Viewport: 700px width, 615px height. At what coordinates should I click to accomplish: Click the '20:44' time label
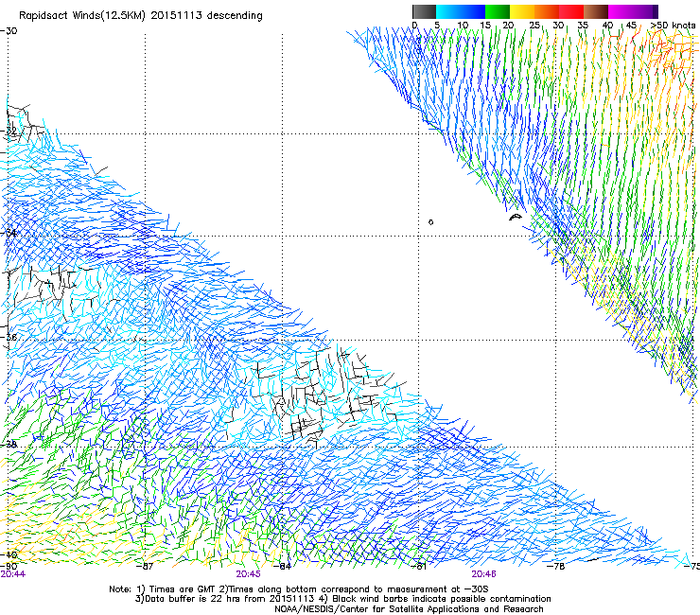click(13, 574)
